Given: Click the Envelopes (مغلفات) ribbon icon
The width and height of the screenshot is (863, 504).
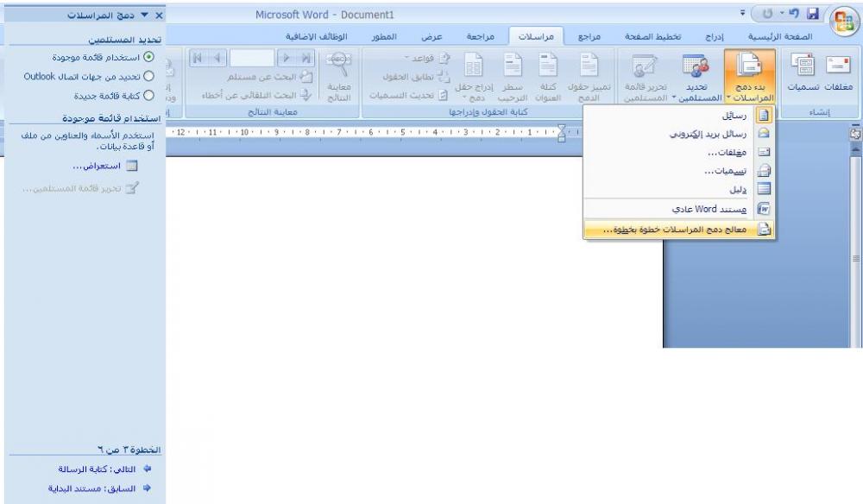Looking at the screenshot, I should pyautogui.click(x=838, y=72).
